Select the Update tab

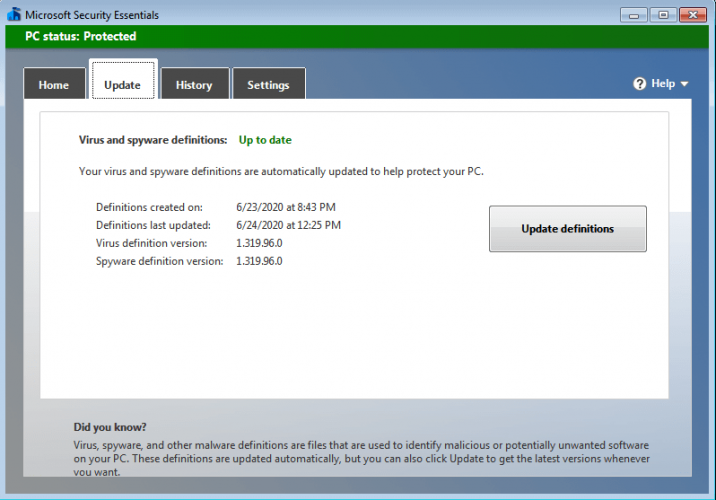point(123,80)
